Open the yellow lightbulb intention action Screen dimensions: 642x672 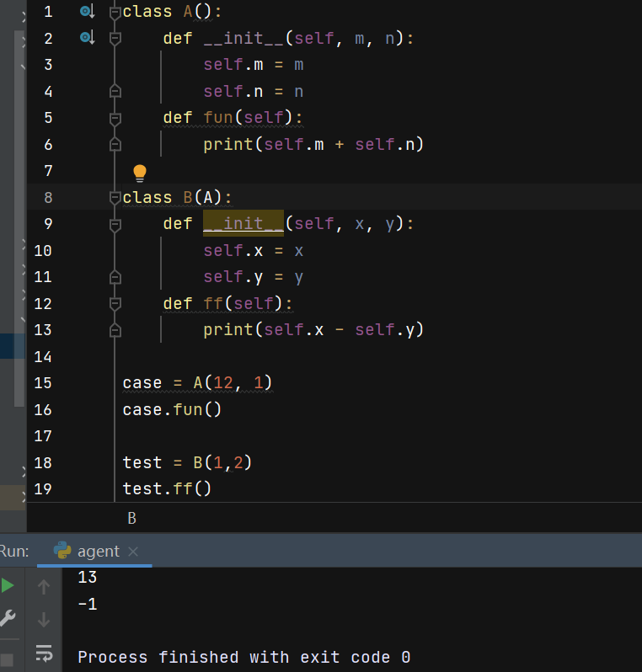click(140, 173)
